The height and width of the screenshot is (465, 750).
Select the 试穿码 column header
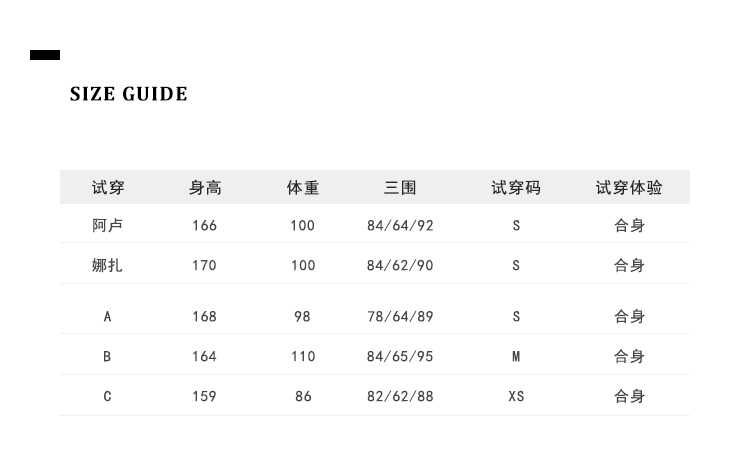[516, 187]
